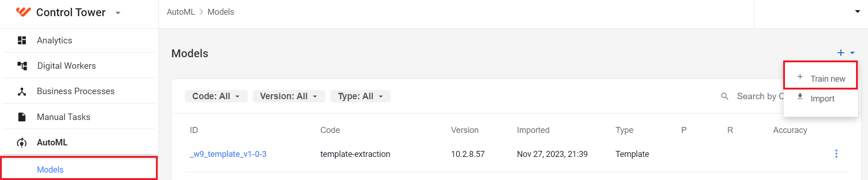
Task: Open the Version: All filter dropdown
Action: point(289,96)
